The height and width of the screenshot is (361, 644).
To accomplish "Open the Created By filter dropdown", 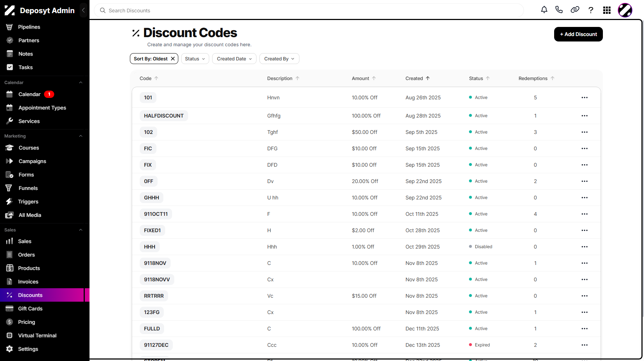I will [x=279, y=59].
